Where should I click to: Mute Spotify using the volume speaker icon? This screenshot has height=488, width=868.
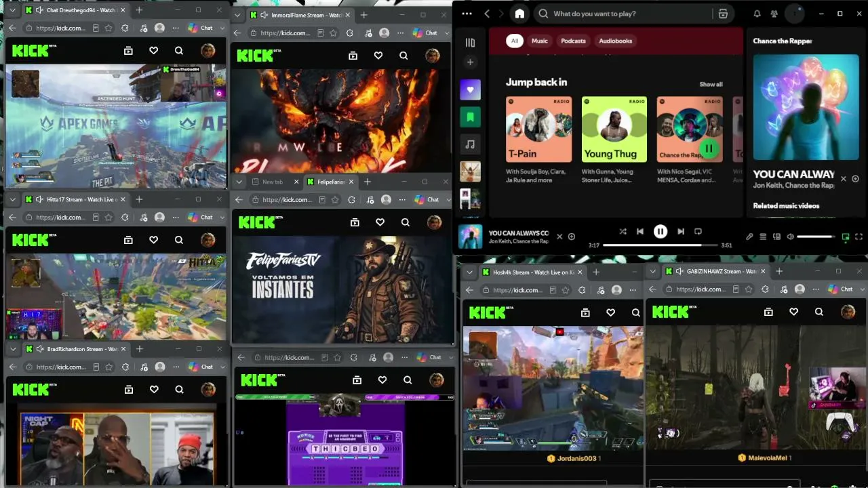coord(790,237)
